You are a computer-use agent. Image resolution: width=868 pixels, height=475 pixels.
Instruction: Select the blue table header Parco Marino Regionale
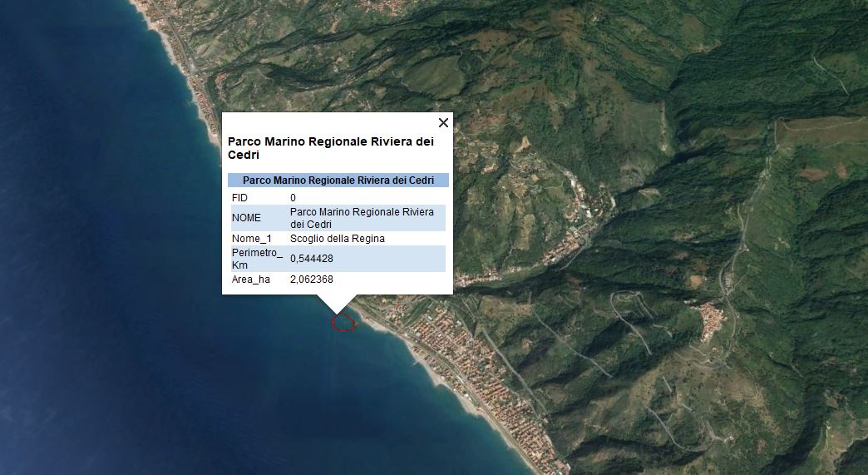[x=338, y=180]
